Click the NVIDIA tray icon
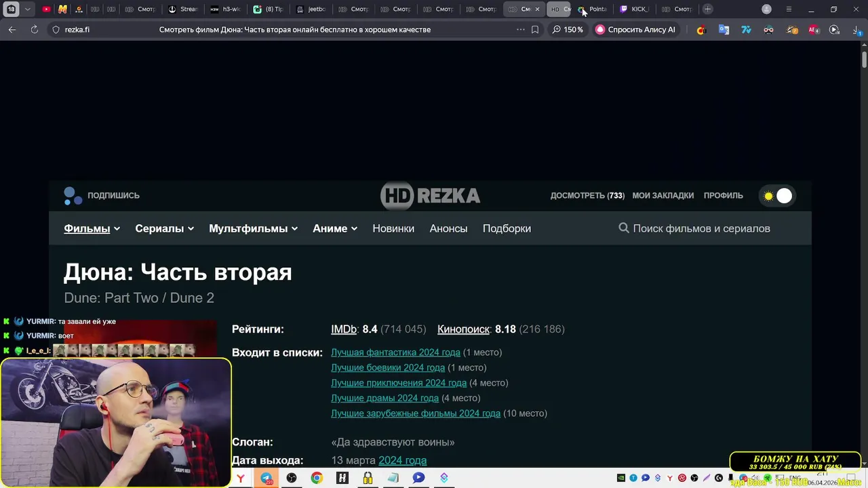Viewport: 868px width, 488px height. [620, 479]
